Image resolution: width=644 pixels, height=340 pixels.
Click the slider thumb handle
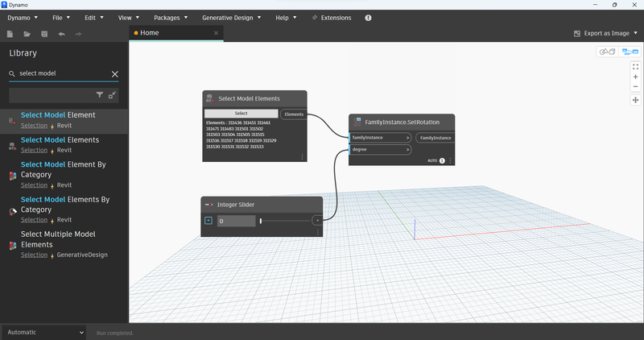(261, 222)
